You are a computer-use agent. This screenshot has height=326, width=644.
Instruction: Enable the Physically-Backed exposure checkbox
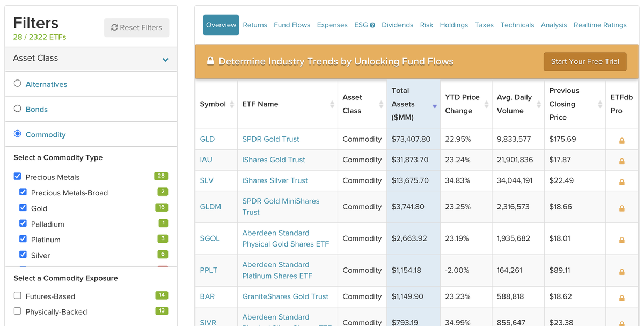pos(17,311)
